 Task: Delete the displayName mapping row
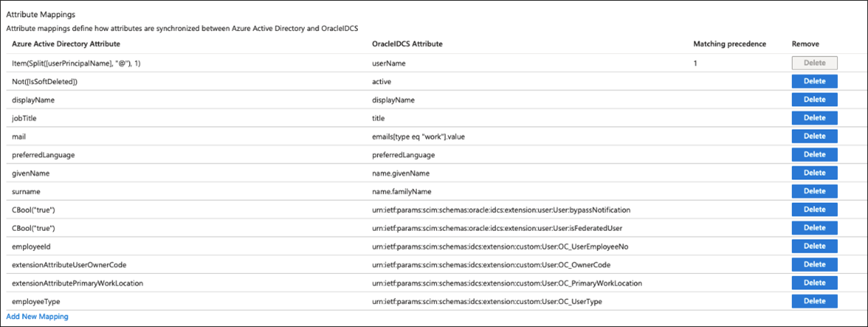click(x=814, y=100)
